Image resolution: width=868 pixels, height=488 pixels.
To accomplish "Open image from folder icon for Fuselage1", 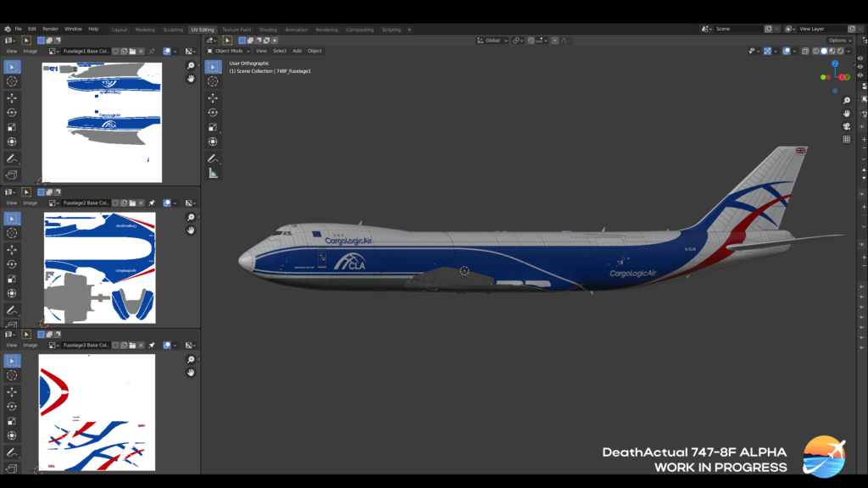I will coord(132,51).
